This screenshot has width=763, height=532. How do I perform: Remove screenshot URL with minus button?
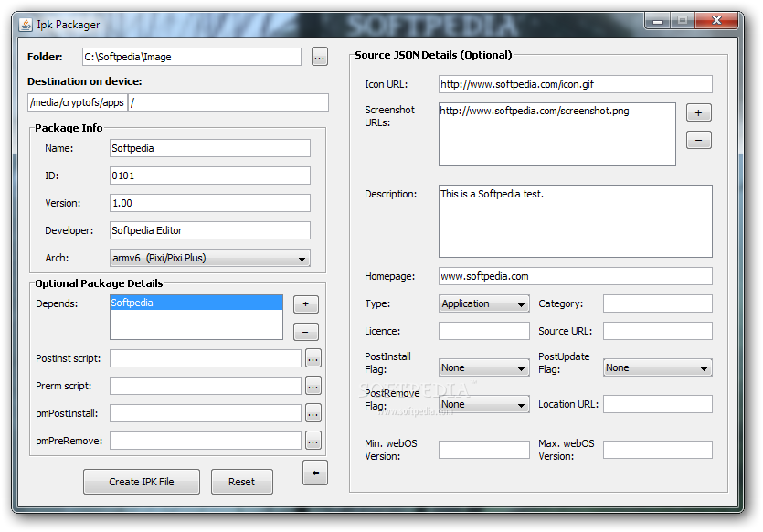click(699, 140)
